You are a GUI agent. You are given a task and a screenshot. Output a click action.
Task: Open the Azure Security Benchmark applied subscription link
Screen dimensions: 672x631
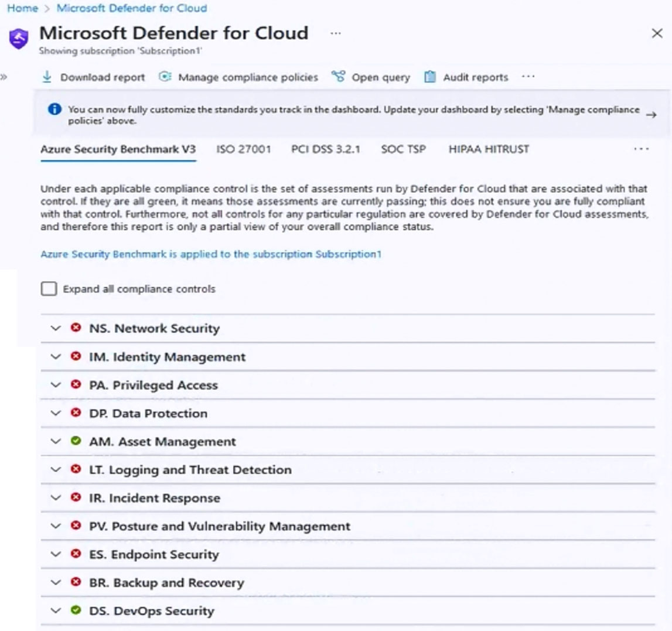[x=211, y=254]
